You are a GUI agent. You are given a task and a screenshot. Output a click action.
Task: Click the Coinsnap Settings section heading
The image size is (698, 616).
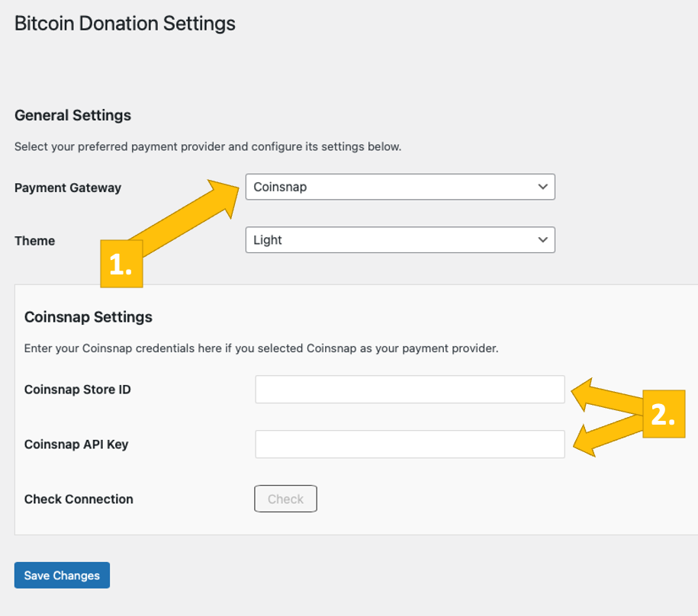[x=88, y=317]
